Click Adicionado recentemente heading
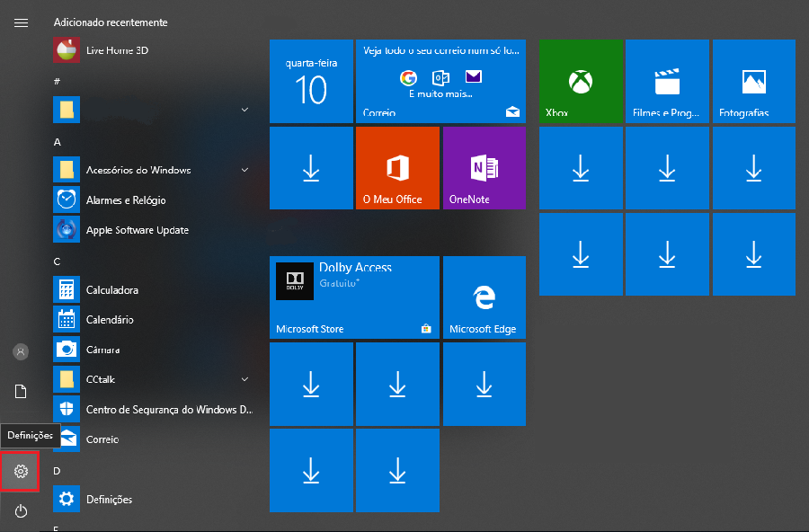 (x=111, y=22)
